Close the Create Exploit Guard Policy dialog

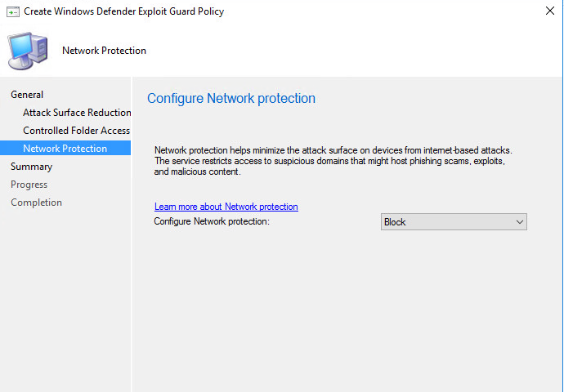549,11
